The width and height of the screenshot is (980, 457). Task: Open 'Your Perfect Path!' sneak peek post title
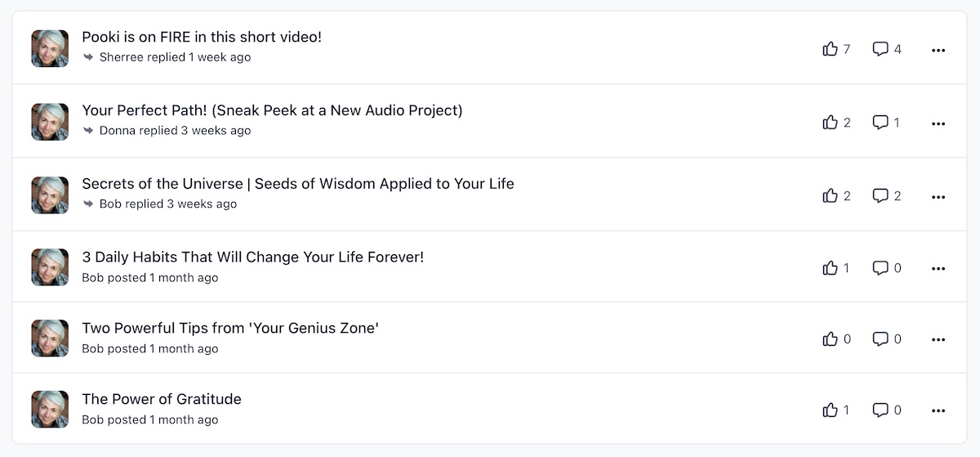coord(272,110)
